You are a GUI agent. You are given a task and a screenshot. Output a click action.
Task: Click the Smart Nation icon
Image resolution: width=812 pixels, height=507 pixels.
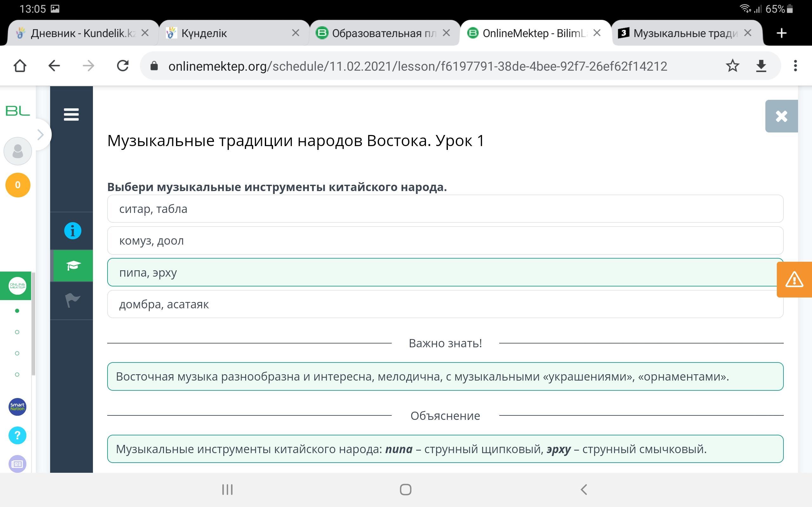click(17, 407)
